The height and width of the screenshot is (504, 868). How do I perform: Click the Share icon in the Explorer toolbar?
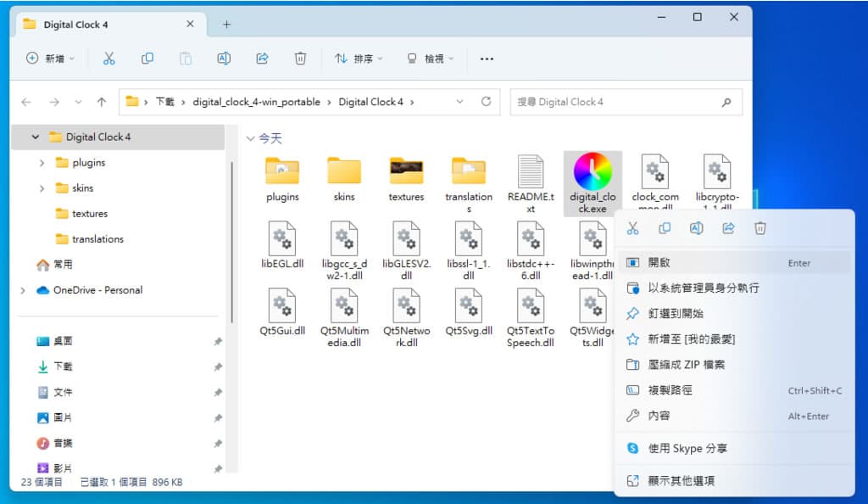coord(262,59)
